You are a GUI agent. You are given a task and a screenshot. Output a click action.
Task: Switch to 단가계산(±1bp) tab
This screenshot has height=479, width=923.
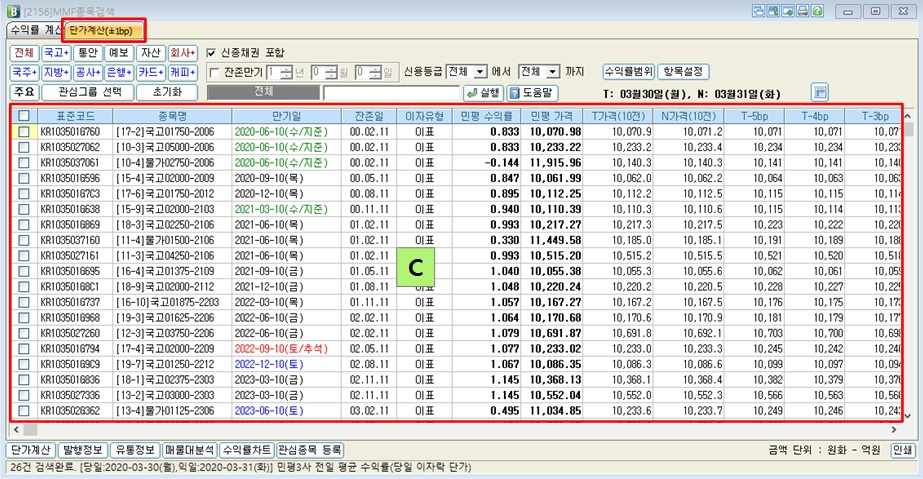[104, 30]
